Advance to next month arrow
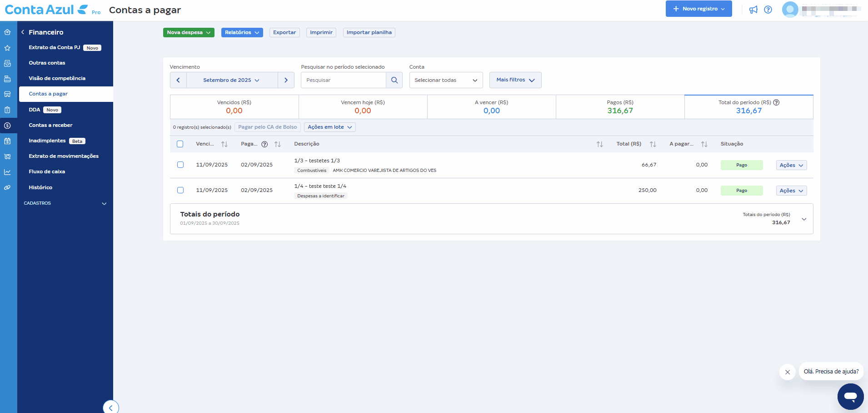Image resolution: width=868 pixels, height=413 pixels. (x=286, y=80)
